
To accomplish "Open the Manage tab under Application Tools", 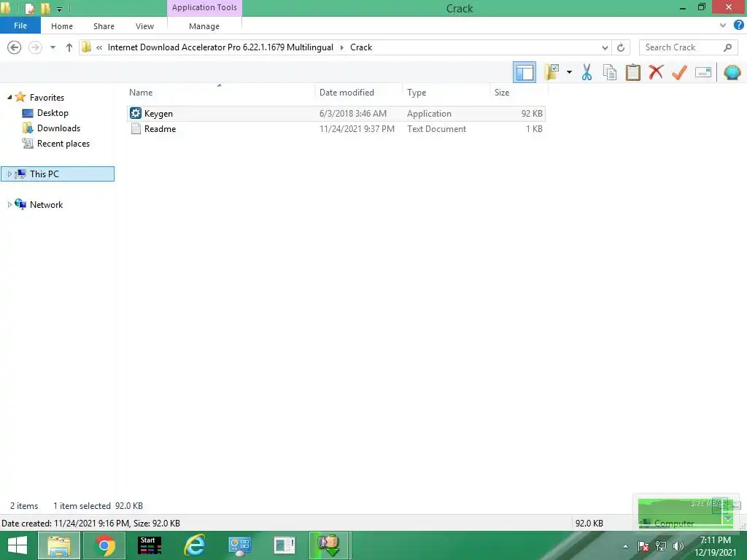I will tap(204, 26).
